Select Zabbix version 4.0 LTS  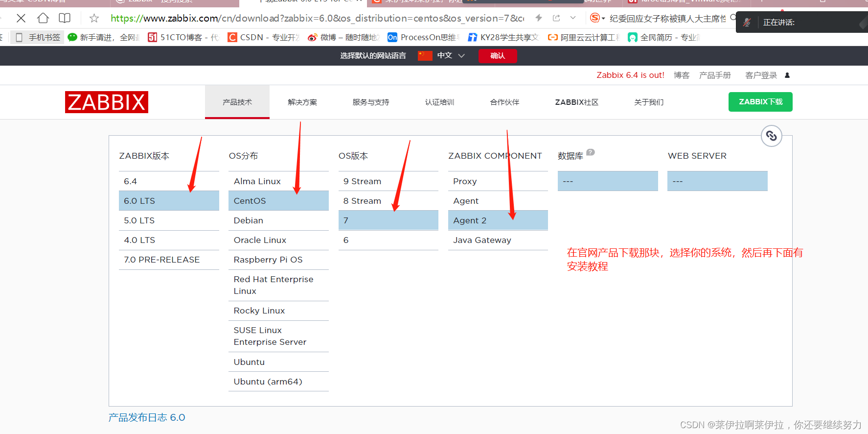pyautogui.click(x=169, y=240)
